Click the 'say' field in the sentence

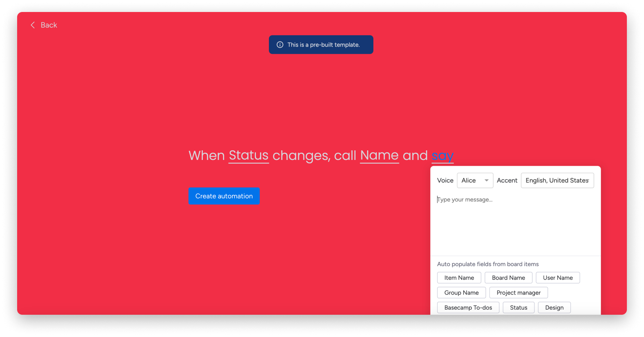click(443, 156)
